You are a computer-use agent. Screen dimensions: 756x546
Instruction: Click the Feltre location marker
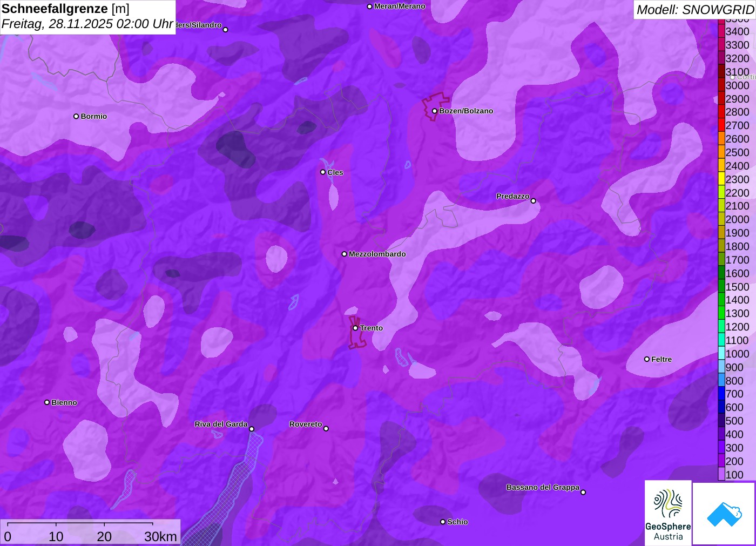coord(647,359)
